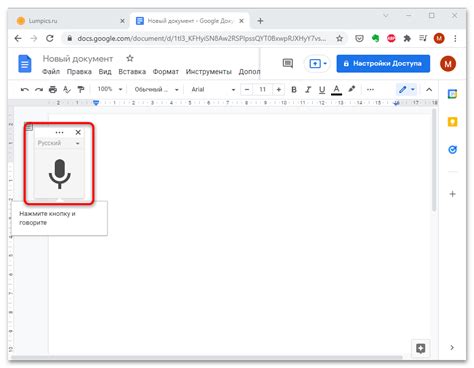
Task: Click the Настройки Доступа button
Action: (383, 63)
